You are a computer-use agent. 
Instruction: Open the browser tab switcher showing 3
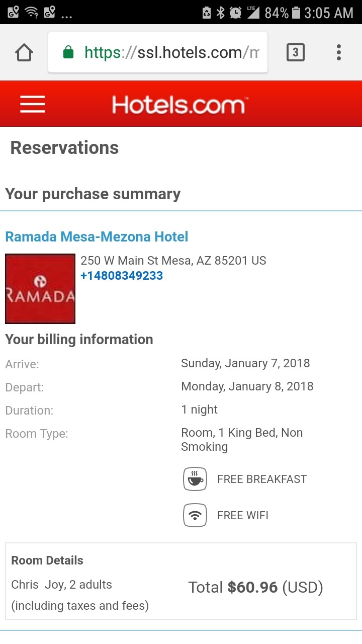pyautogui.click(x=295, y=52)
